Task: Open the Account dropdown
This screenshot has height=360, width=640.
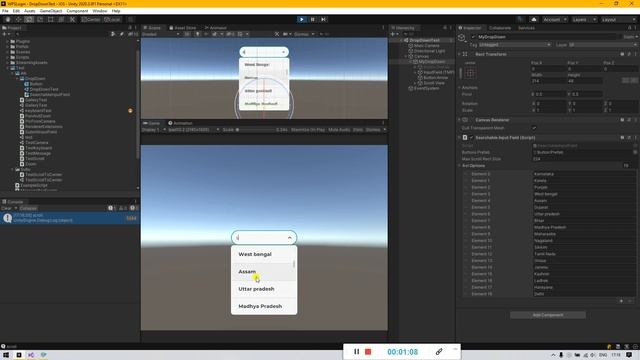Action: [554, 19]
